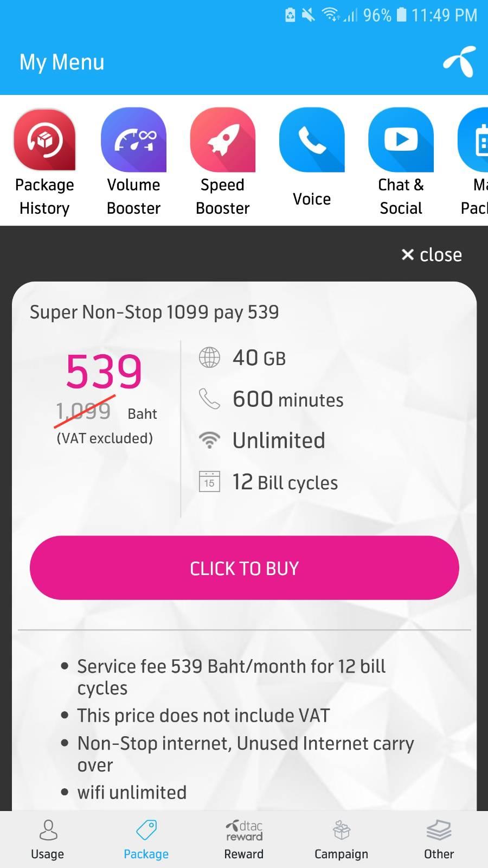Screen dimensions: 488x868
Task: Select the Package tab
Action: tap(146, 839)
